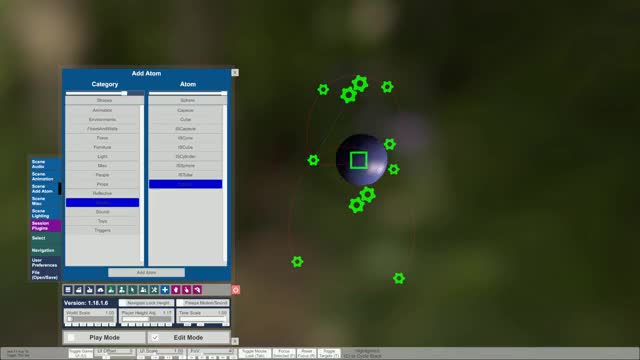The height and width of the screenshot is (360, 640).
Task: Click the Focus Selected (F) button
Action: point(284,353)
